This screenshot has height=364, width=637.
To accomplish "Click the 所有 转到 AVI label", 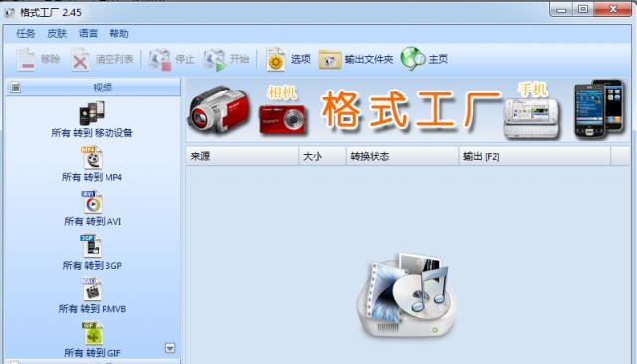I will pos(93,221).
